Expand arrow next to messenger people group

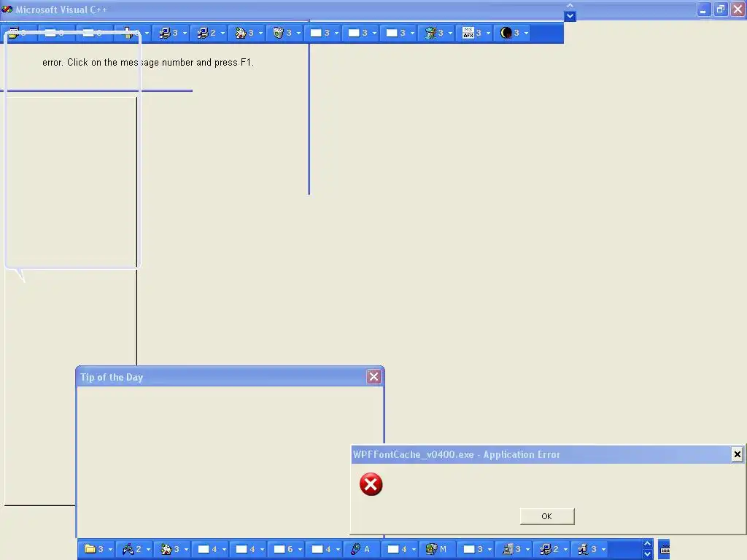pyautogui.click(x=148, y=550)
